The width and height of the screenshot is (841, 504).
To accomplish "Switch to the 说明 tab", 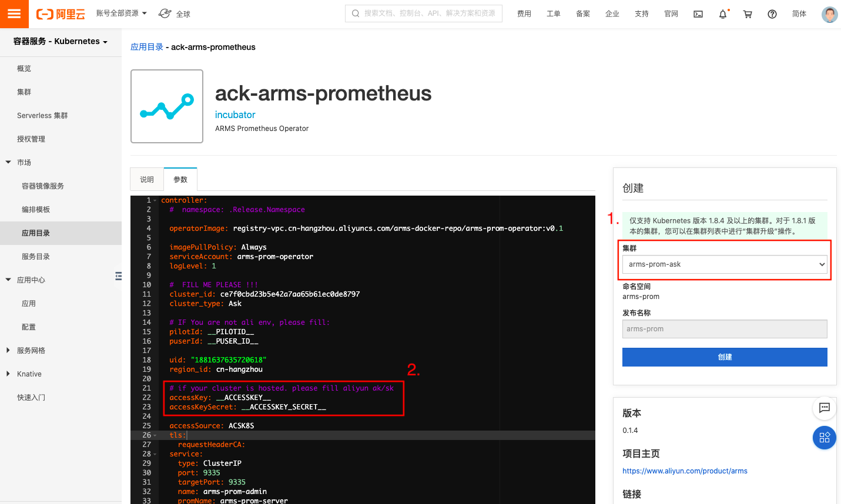I will click(x=147, y=180).
